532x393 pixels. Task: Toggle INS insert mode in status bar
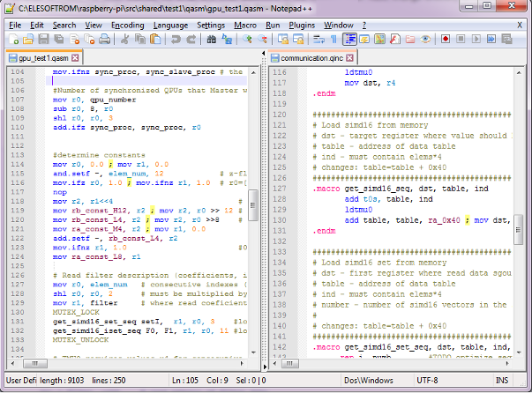coord(502,381)
